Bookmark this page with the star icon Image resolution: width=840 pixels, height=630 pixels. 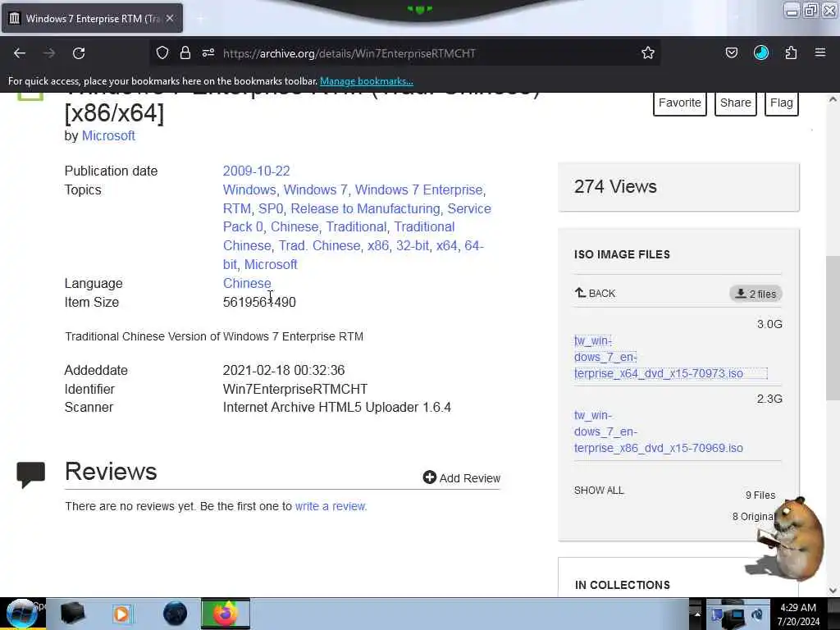648,52
